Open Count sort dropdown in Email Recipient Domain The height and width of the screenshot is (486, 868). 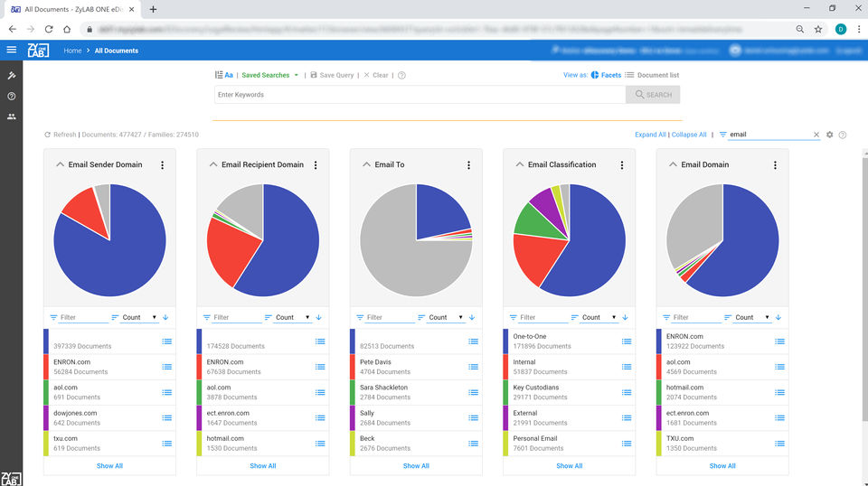[x=292, y=317]
